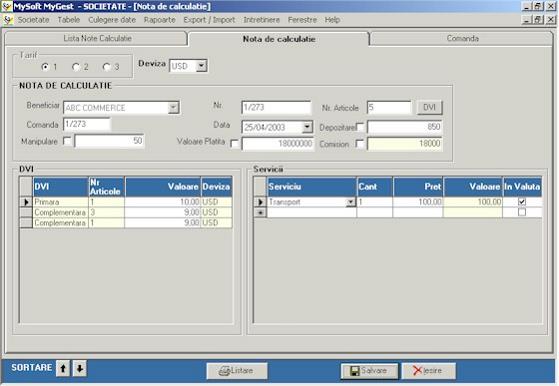Viewport: 559px width, 386px height.
Task: Open the Transport service dropdown arrow
Action: click(351, 202)
